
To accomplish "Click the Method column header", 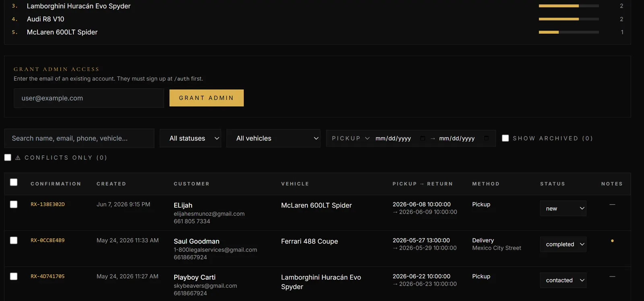I will [486, 184].
